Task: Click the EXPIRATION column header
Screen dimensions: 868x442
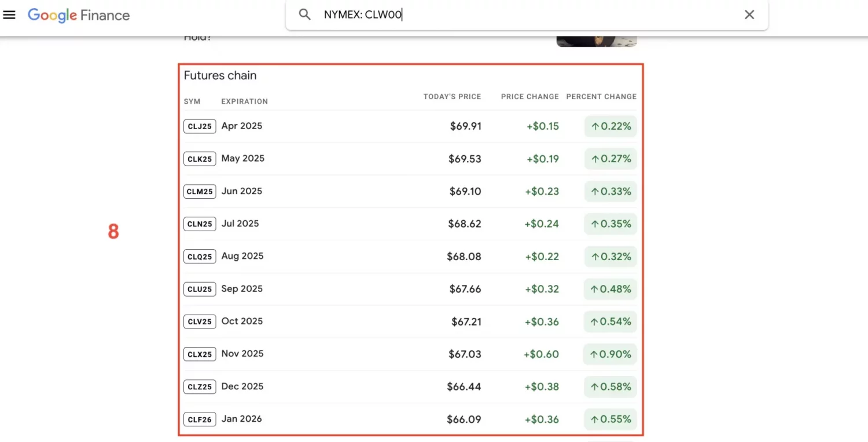Action: pyautogui.click(x=244, y=101)
